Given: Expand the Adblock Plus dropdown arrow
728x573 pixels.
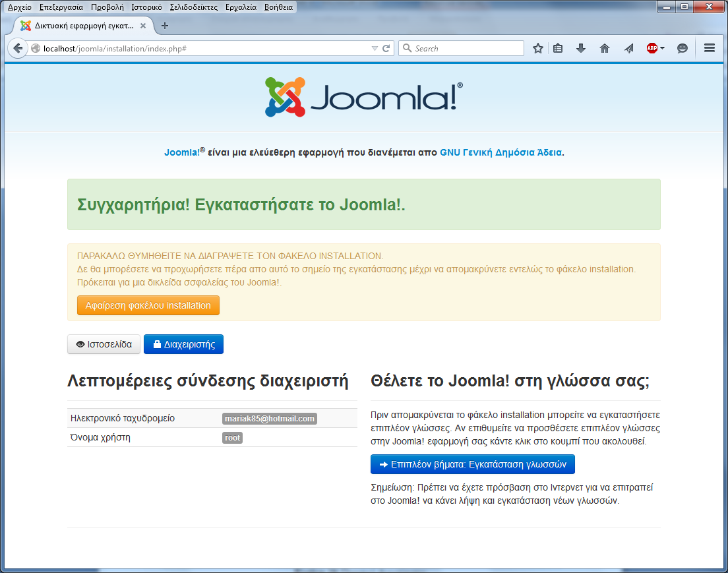Looking at the screenshot, I should [663, 48].
